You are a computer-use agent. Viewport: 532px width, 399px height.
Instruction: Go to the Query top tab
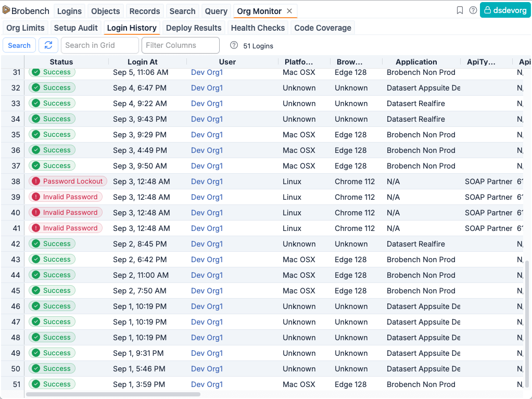tap(216, 11)
